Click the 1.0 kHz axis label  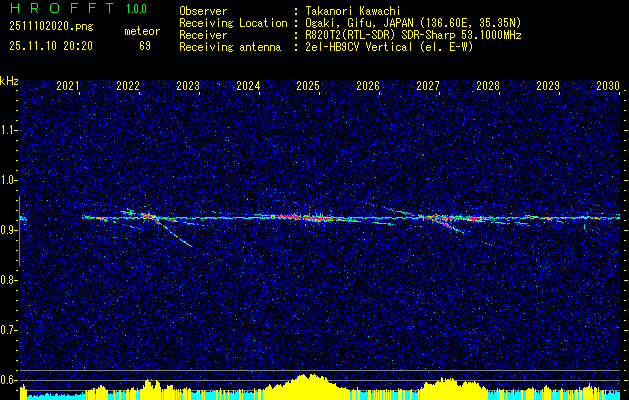7,180
